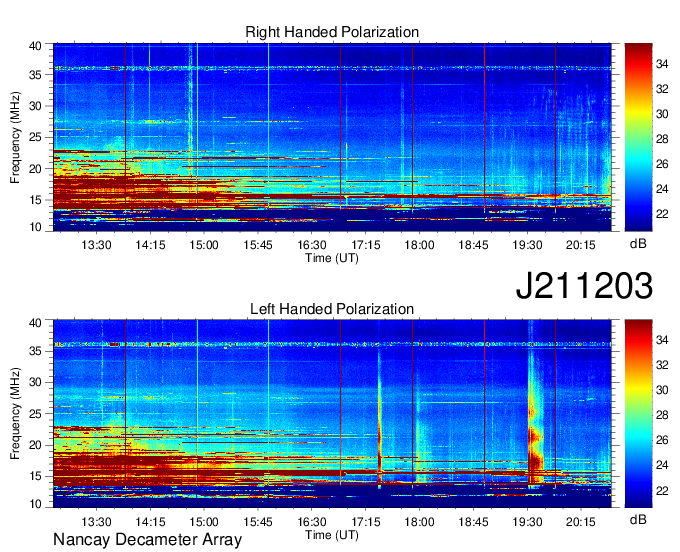Click 34 dB label on right-handed colorbar
The height and width of the screenshot is (552, 680).
(662, 64)
